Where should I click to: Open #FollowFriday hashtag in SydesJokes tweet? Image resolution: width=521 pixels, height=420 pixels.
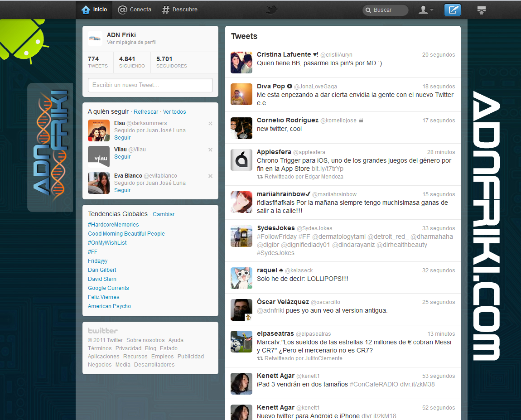[277, 237]
